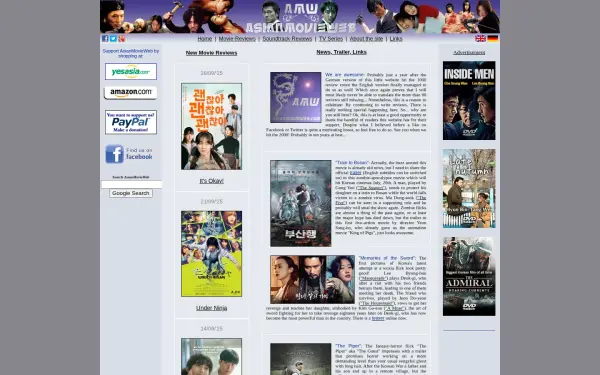The height and width of the screenshot is (375, 600).
Task: Click the "Memories of the Sword" news title
Action: pos(387,258)
